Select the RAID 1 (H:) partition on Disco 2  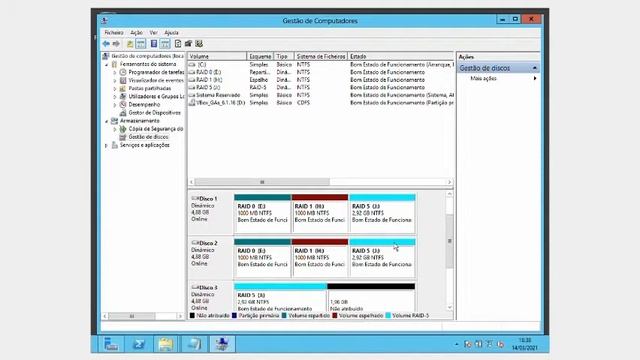tap(320, 258)
